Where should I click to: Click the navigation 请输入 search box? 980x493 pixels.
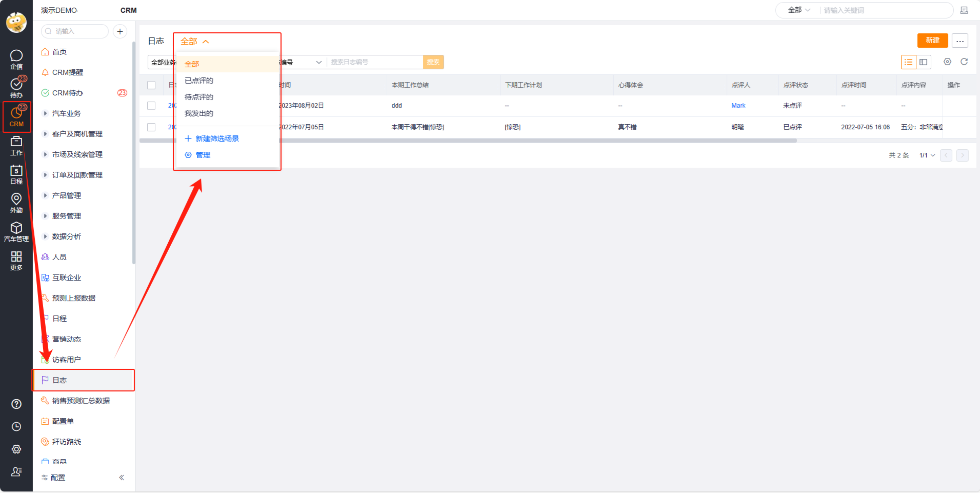pos(75,31)
